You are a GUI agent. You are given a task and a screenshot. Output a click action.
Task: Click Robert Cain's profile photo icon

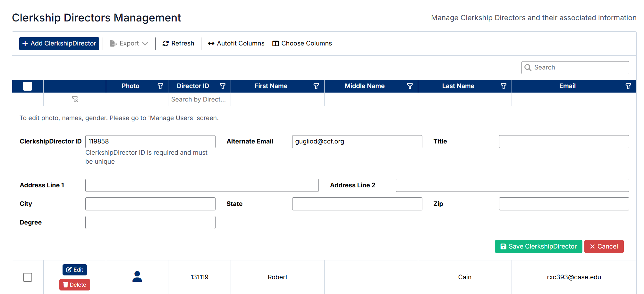pyautogui.click(x=137, y=277)
